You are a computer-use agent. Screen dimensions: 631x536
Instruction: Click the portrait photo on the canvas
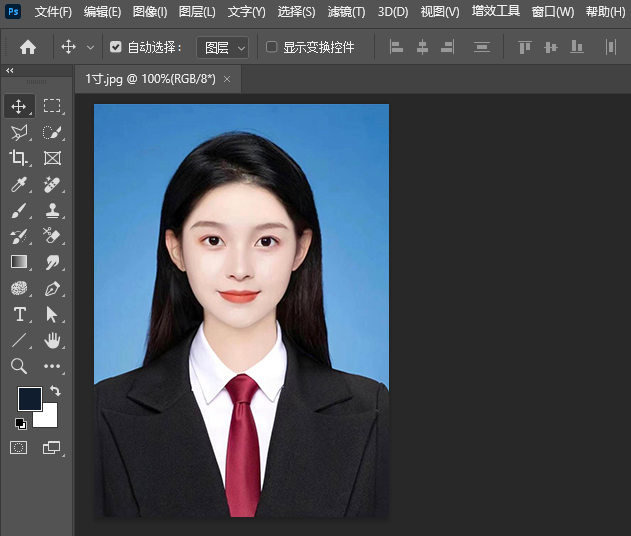[241, 310]
